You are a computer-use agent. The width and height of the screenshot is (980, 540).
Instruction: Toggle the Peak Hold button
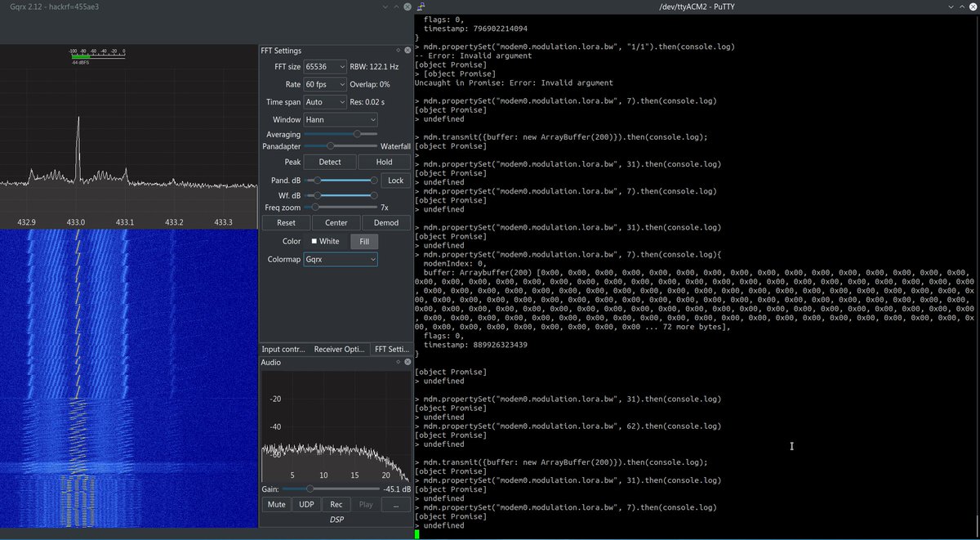[384, 162]
